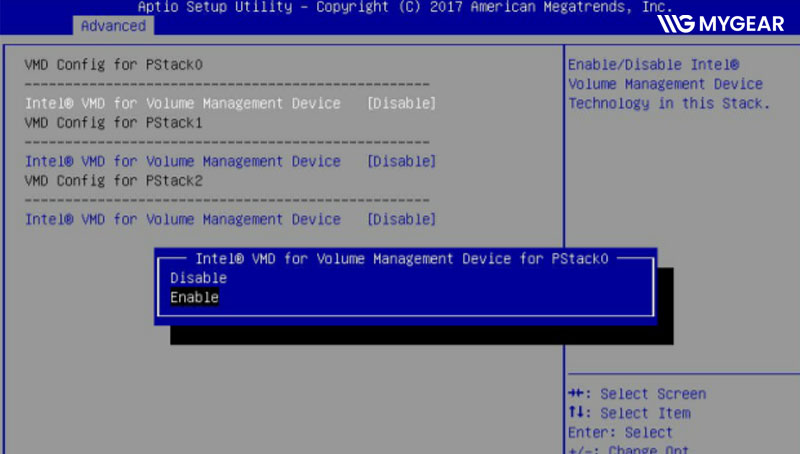The image size is (800, 454).
Task: Select Disable in the PStack0 popup
Action: [198, 277]
